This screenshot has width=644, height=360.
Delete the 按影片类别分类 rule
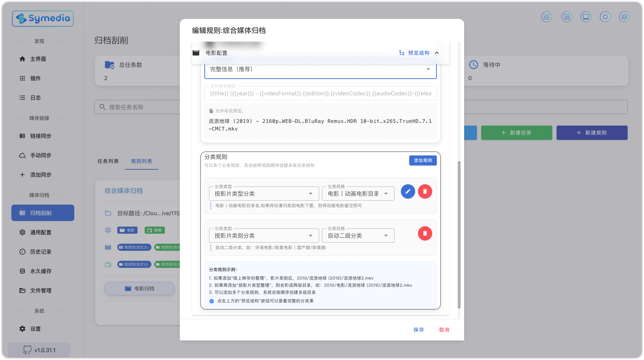pyautogui.click(x=425, y=233)
